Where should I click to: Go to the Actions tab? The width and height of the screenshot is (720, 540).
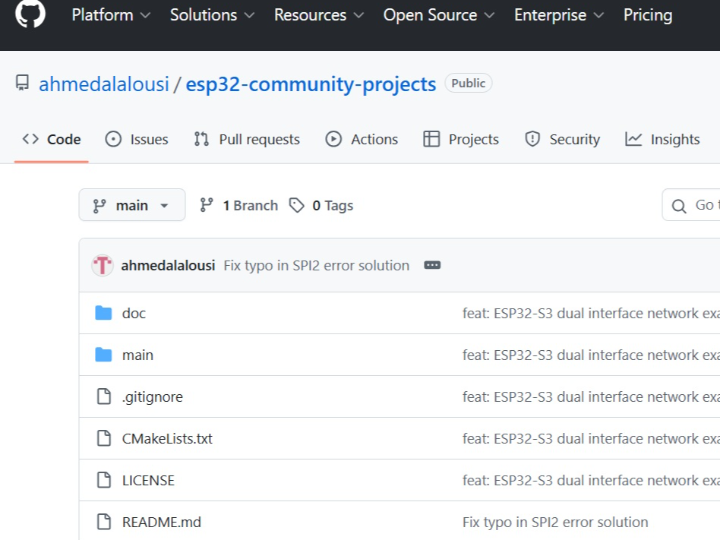click(362, 139)
